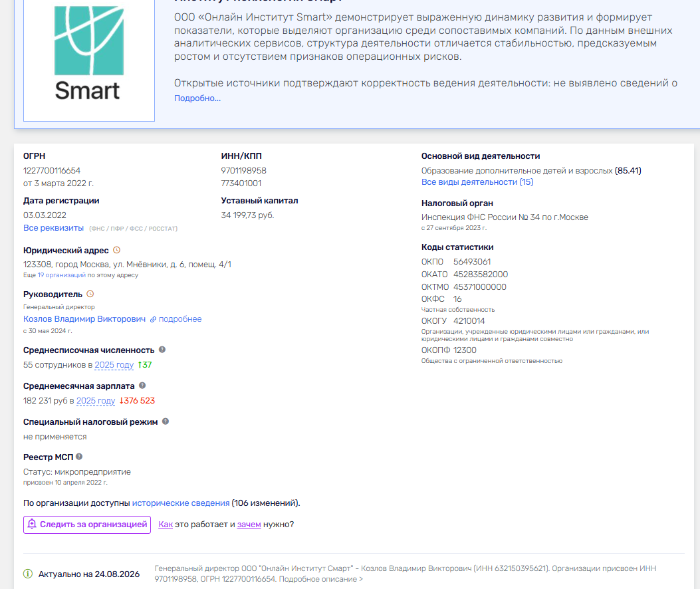
Task: Click the clock icon next to Юридический адрес
Action: (x=116, y=250)
